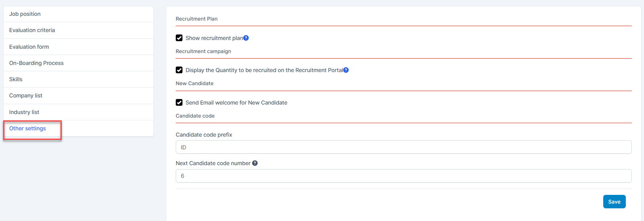Select Evaluation form in sidebar
Viewport: 644px width, 221px height.
29,47
